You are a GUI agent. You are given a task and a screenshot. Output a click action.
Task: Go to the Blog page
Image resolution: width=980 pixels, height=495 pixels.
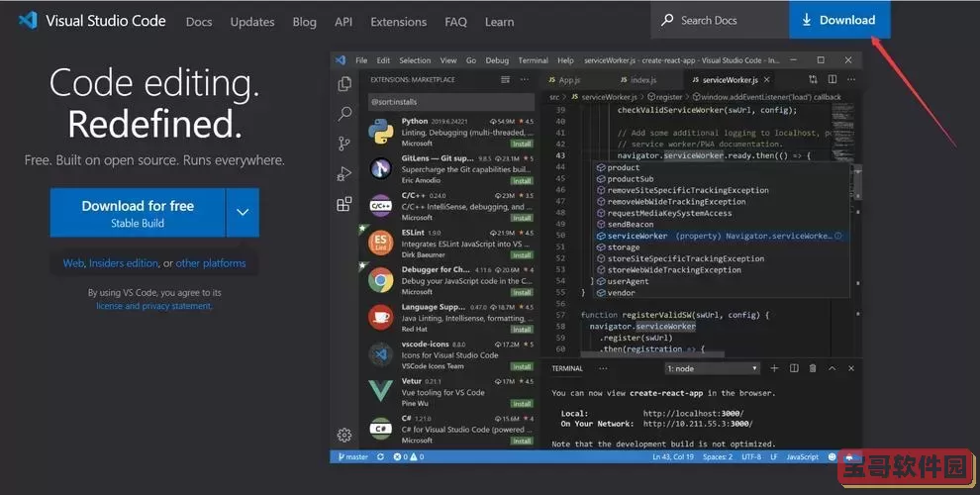coord(304,22)
